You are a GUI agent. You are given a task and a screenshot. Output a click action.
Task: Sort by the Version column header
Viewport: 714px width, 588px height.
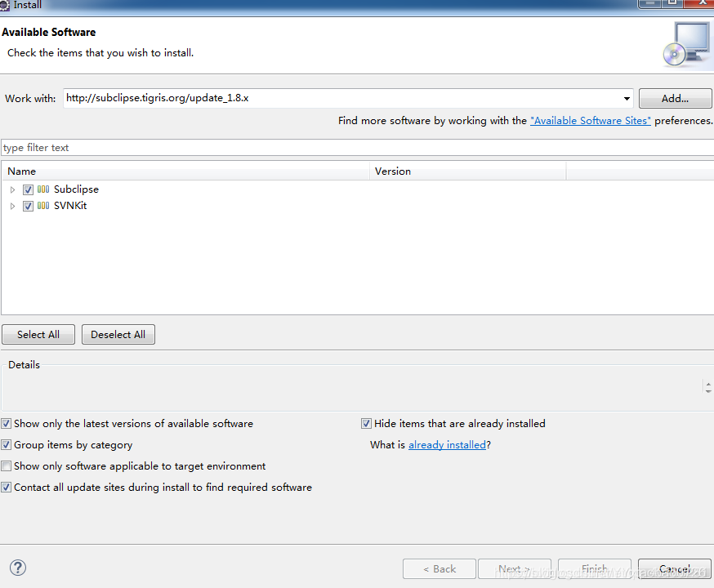[x=467, y=171]
